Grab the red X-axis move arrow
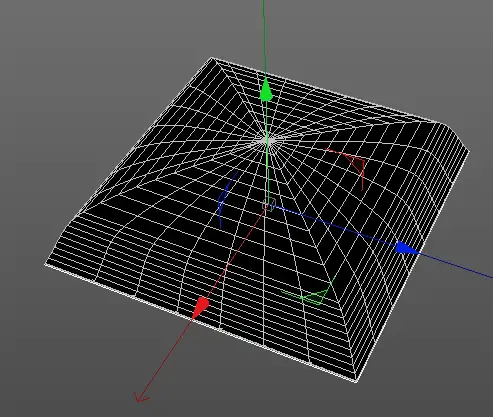Screen dimensions: 493x417 click(x=200, y=308)
